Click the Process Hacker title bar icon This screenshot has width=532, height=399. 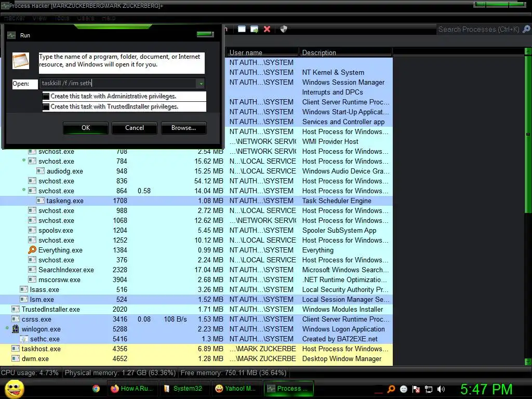tap(5, 6)
